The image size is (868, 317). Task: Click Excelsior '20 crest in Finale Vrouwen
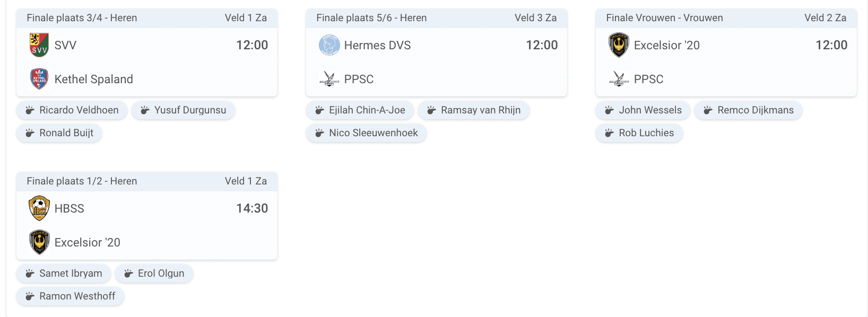pos(619,45)
